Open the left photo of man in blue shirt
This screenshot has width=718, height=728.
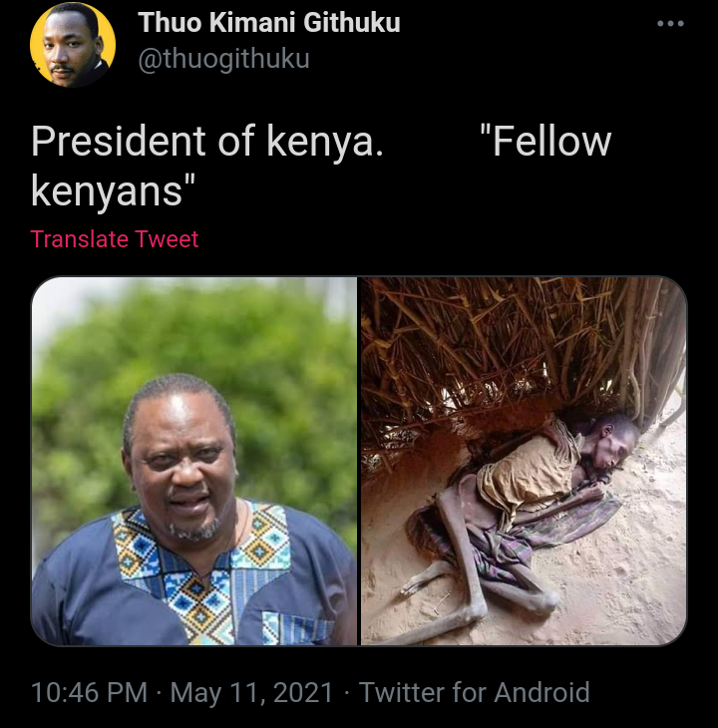point(194,461)
